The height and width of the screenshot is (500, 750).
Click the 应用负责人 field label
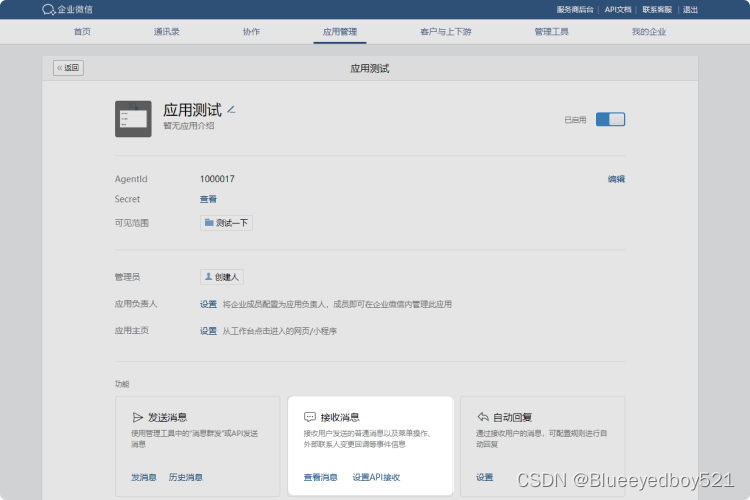(136, 304)
